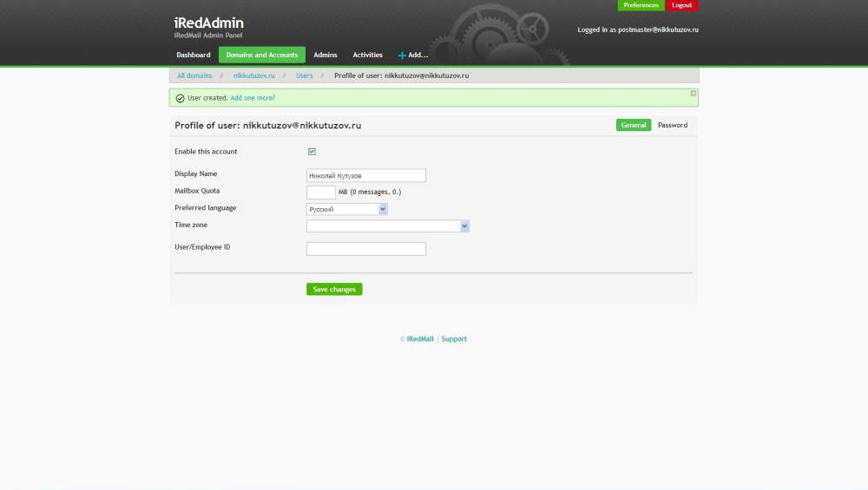The image size is (868, 490).
Task: Open the Support footer link
Action: point(454,339)
